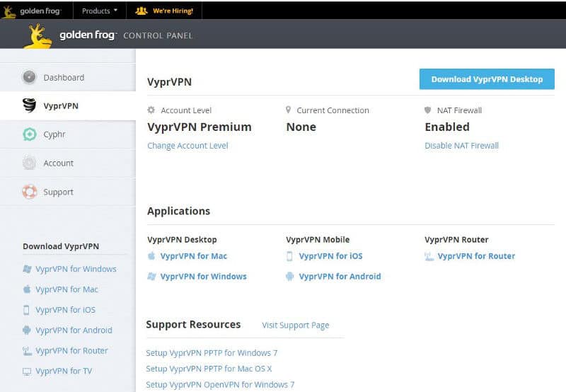Click the 'Enabled' NAT Firewall status text
This screenshot has height=392, width=566.
pos(447,127)
